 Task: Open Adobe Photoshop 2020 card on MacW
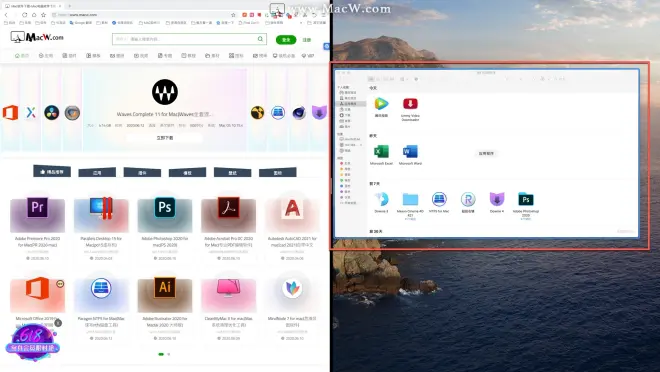[165, 228]
